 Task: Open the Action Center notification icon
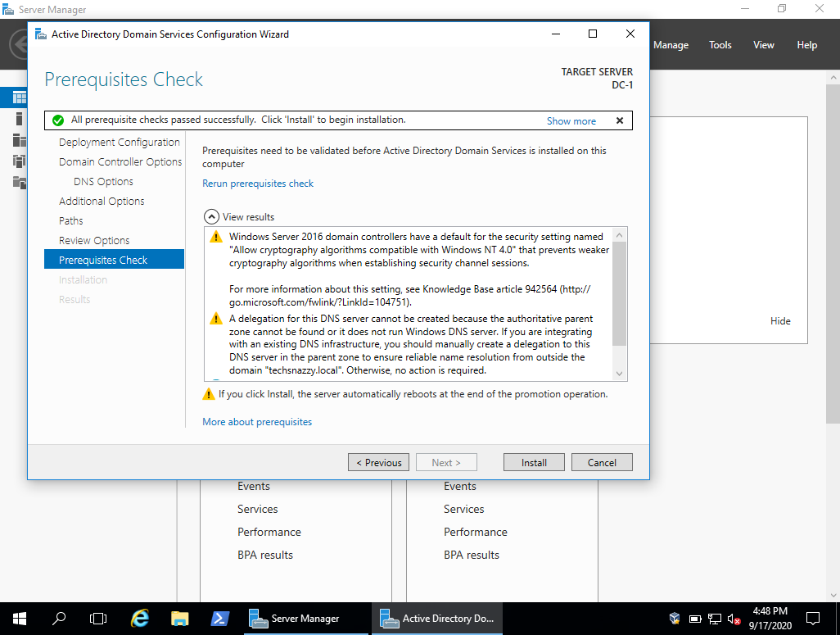click(813, 619)
